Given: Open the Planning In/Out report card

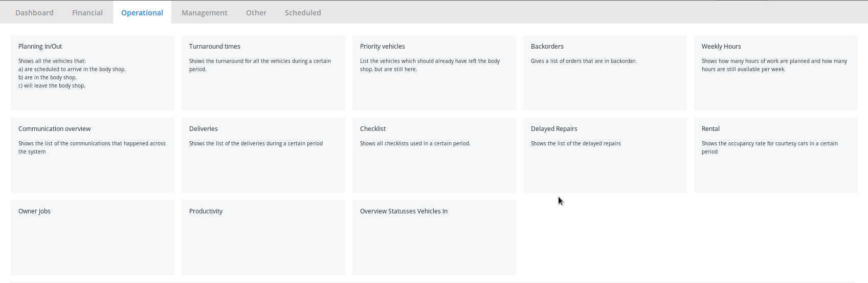Looking at the screenshot, I should 93,73.
